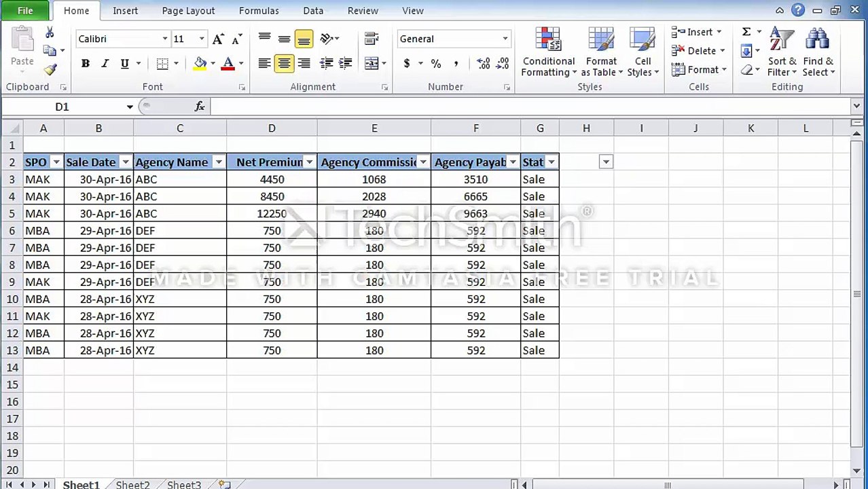The height and width of the screenshot is (489, 868).
Task: Open the Agency Commission filter dropdown
Action: pos(423,162)
